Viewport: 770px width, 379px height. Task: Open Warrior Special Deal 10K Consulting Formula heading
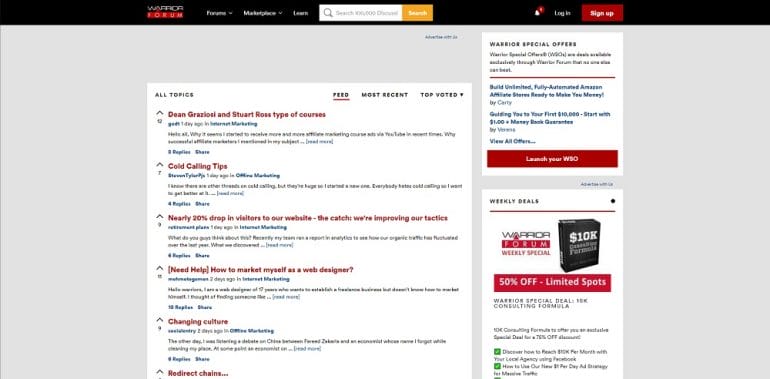tap(541, 303)
